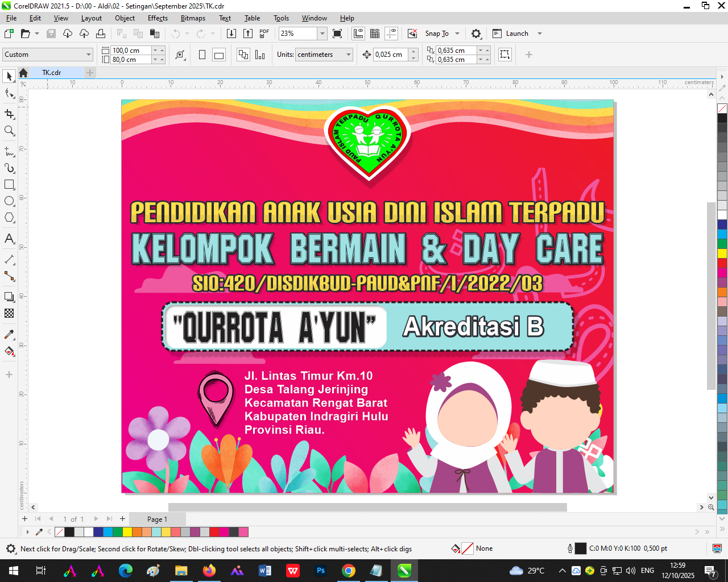This screenshot has height=582, width=728.
Task: Toggle the show grid button
Action: [x=375, y=34]
